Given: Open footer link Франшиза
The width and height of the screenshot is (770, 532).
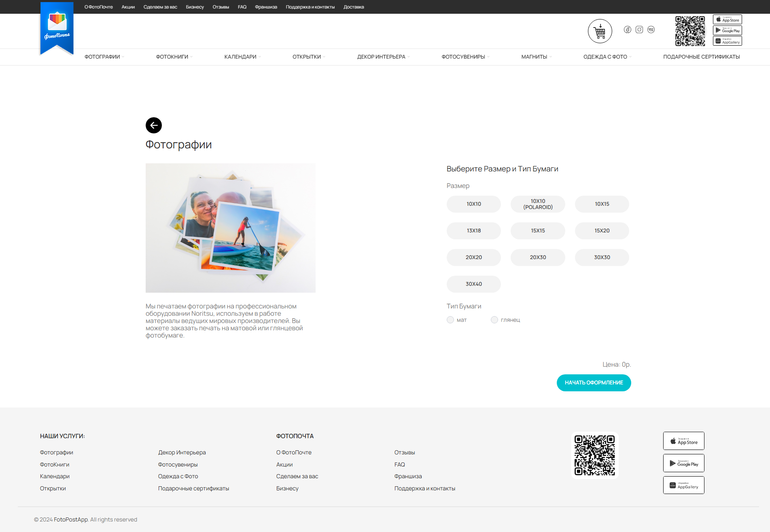Looking at the screenshot, I should [x=408, y=476].
